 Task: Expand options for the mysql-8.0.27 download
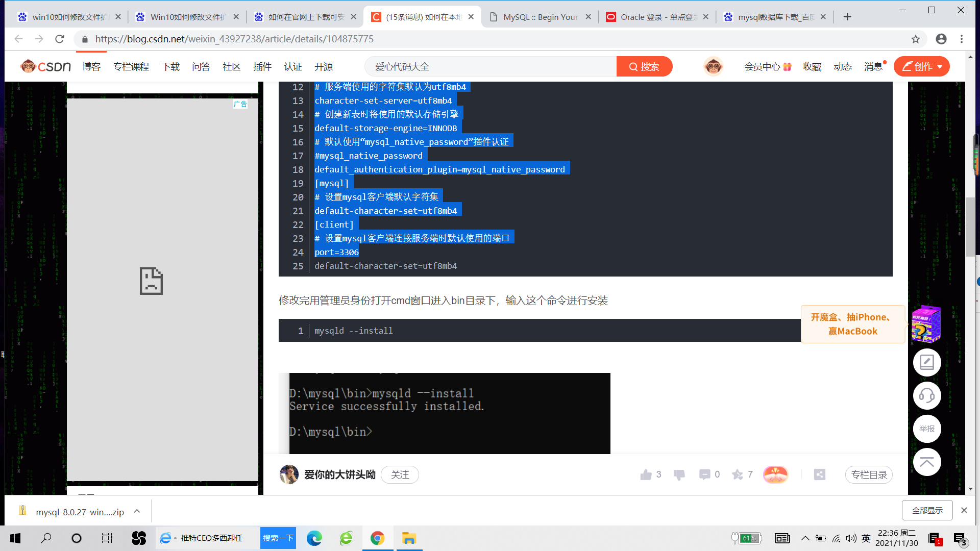[x=137, y=511]
